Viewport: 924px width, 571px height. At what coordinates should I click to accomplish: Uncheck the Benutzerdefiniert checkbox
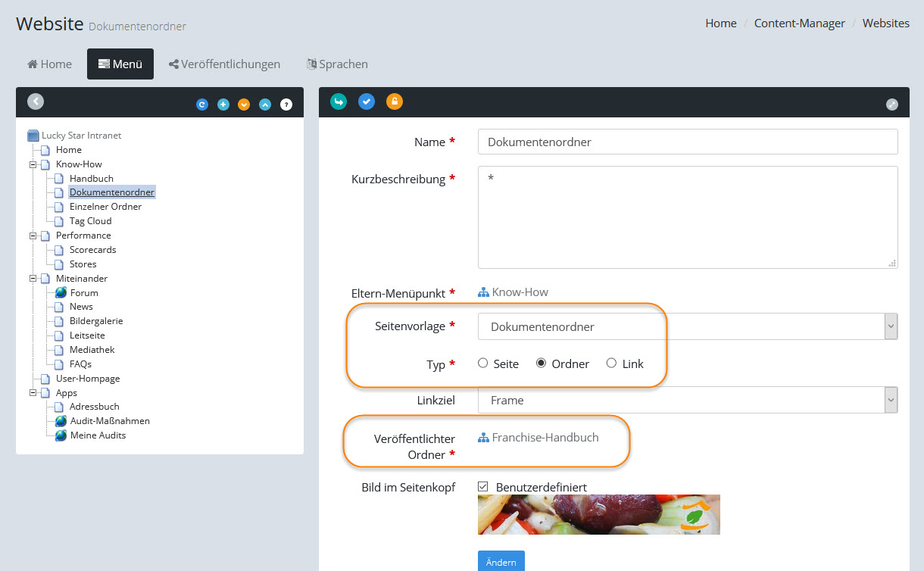[483, 486]
